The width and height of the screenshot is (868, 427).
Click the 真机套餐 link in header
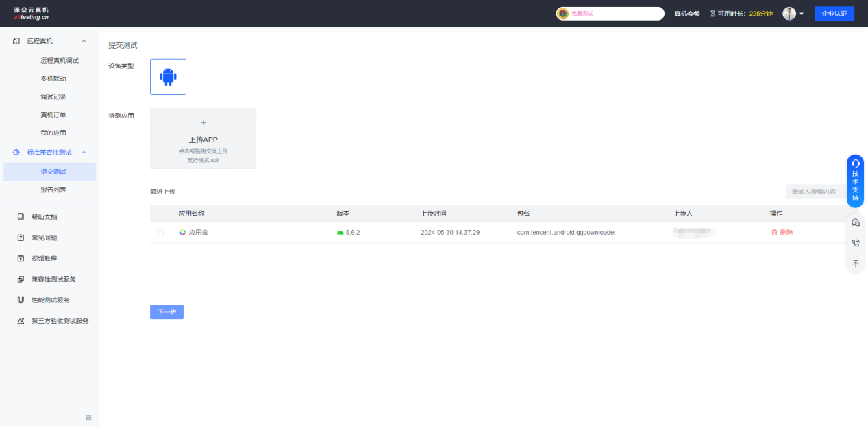pyautogui.click(x=686, y=14)
